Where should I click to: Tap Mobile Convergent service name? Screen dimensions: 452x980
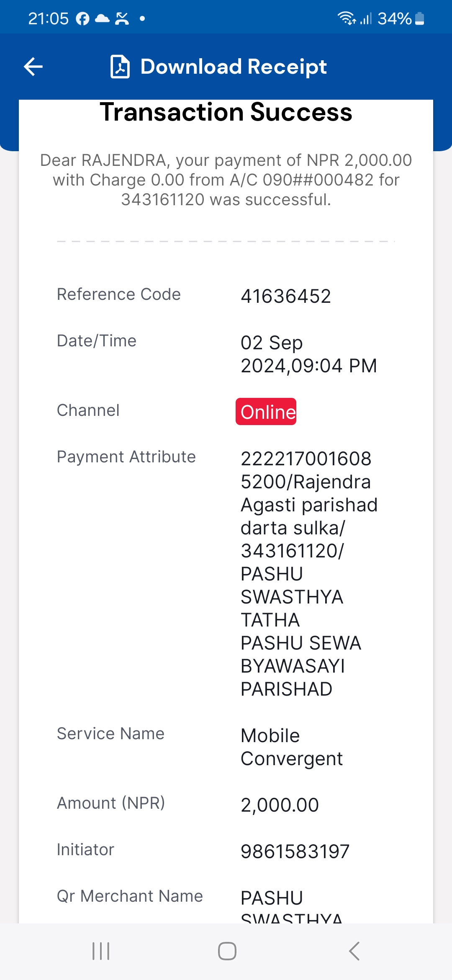pos(292,747)
